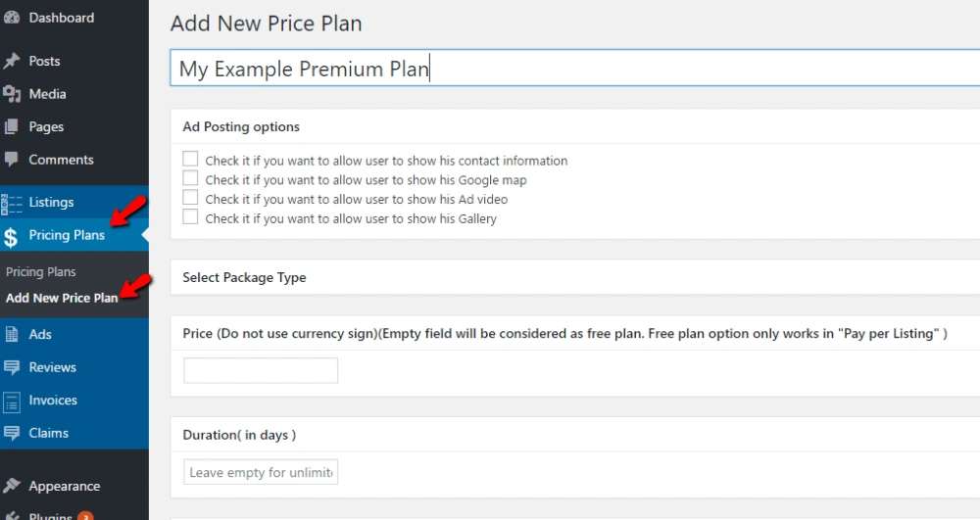Click the Comments speech bubble icon
980x520 pixels.
point(12,160)
